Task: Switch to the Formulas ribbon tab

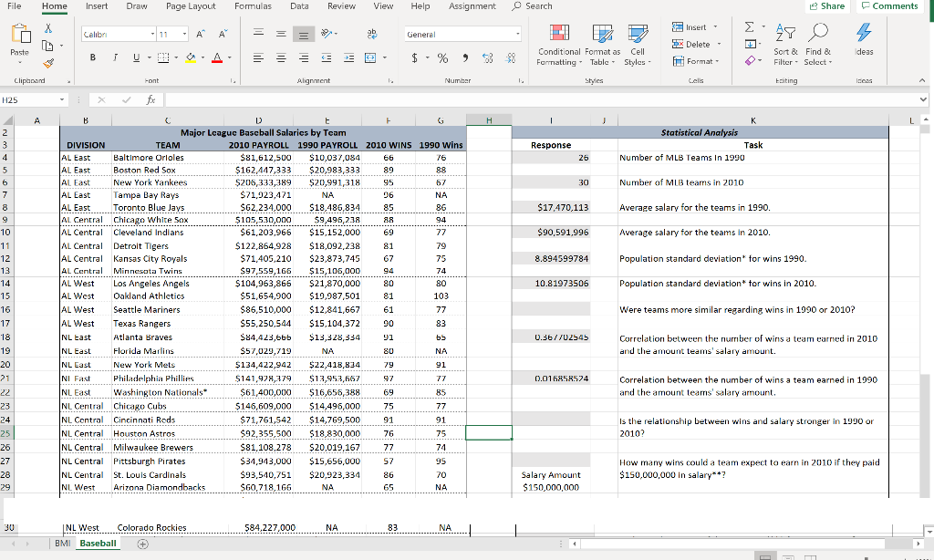Action: click(x=253, y=6)
